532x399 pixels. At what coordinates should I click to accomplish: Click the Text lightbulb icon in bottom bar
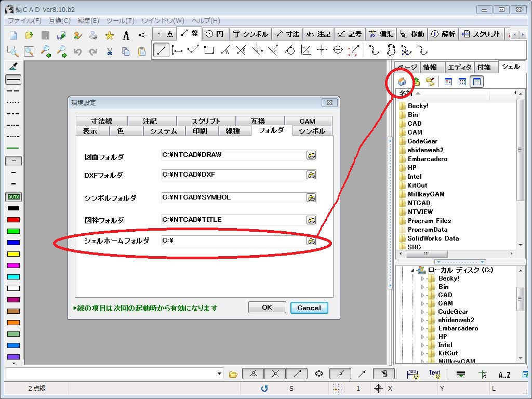[435, 374]
